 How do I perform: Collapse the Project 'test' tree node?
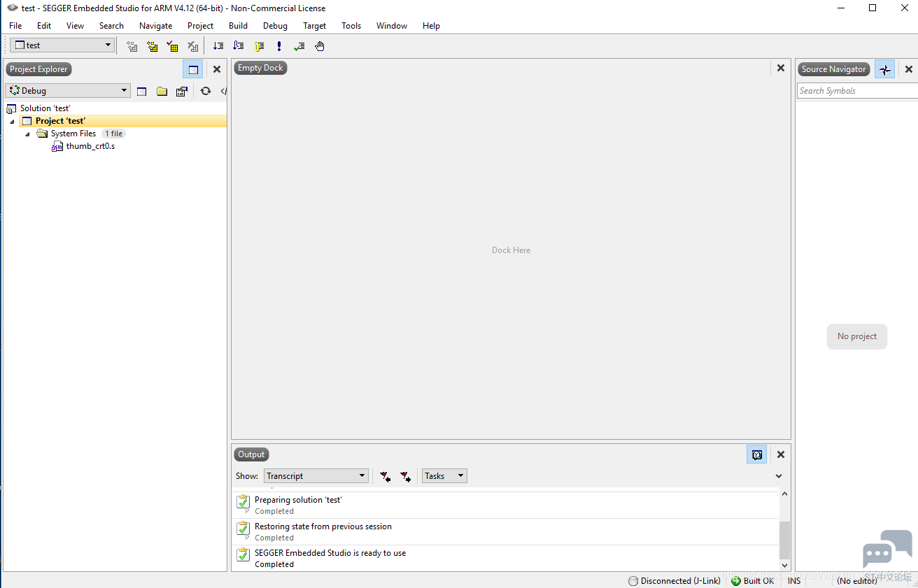(12, 122)
